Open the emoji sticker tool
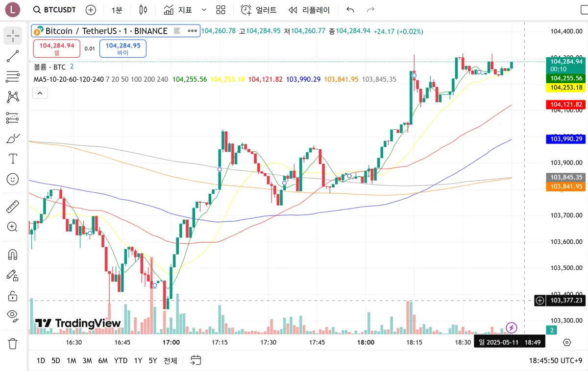The height and width of the screenshot is (371, 588). 13,179
